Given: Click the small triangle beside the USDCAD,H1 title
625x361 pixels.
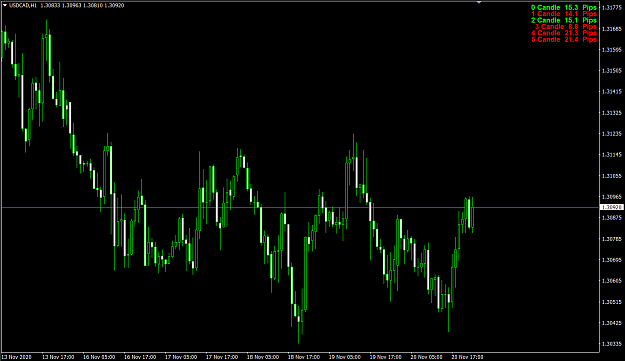Looking at the screenshot, I should pos(4,6).
